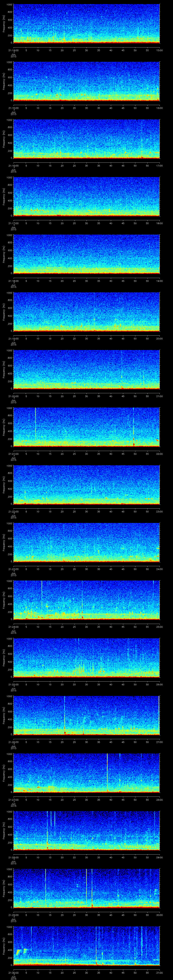Image resolution: width=173 pixels, height=980 pixels.
Task: Click the 31:00 end time label
Action: (x=159, y=972)
